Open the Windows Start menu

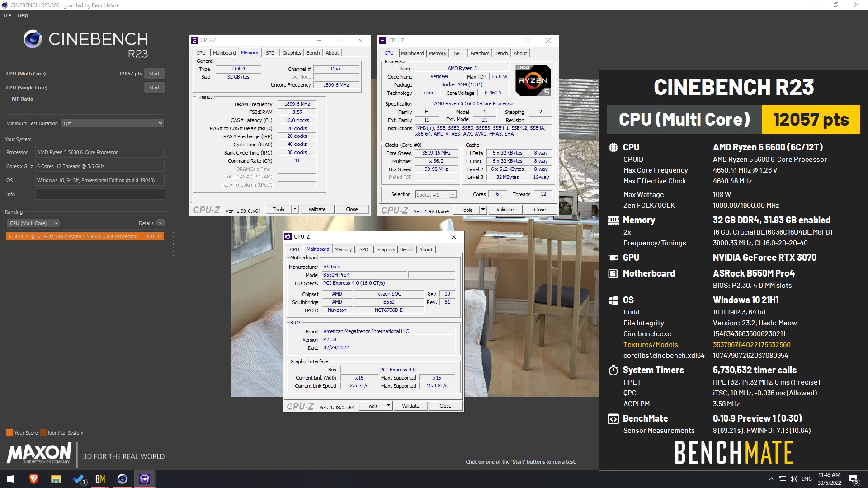(11, 479)
